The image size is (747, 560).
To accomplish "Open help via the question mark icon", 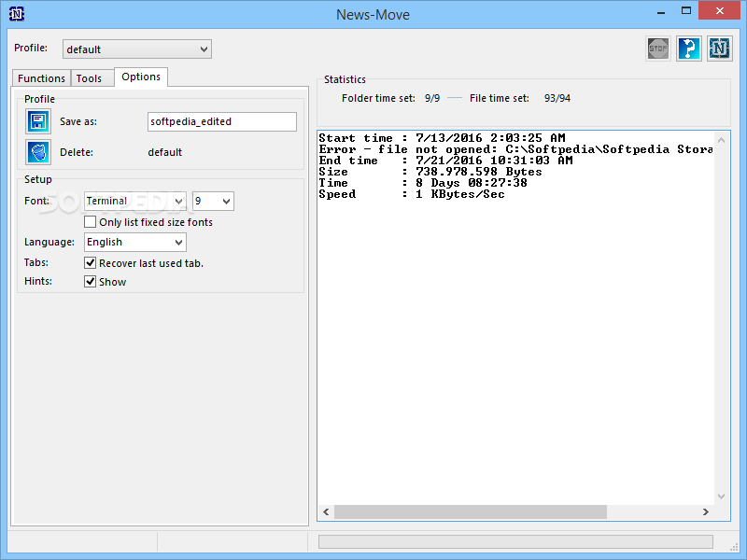I will click(689, 49).
